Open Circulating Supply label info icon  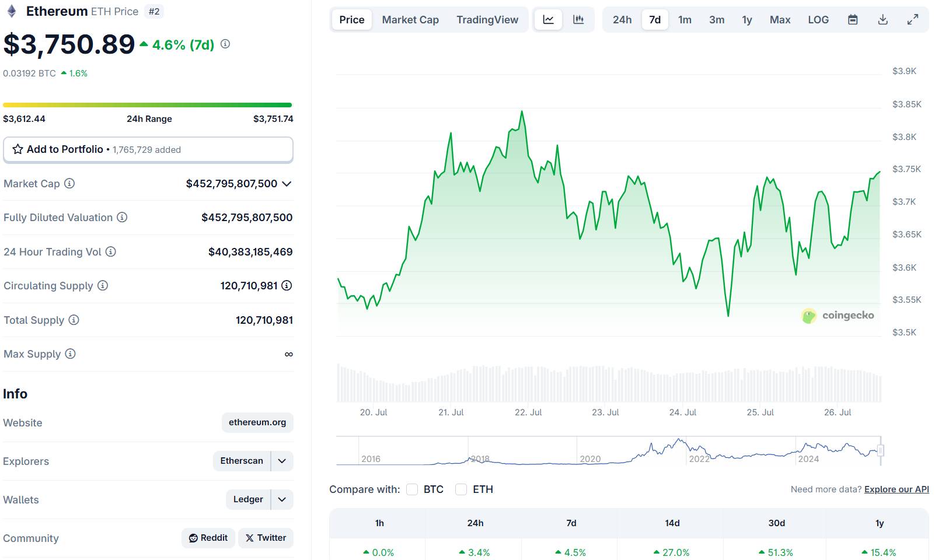pyautogui.click(x=103, y=285)
